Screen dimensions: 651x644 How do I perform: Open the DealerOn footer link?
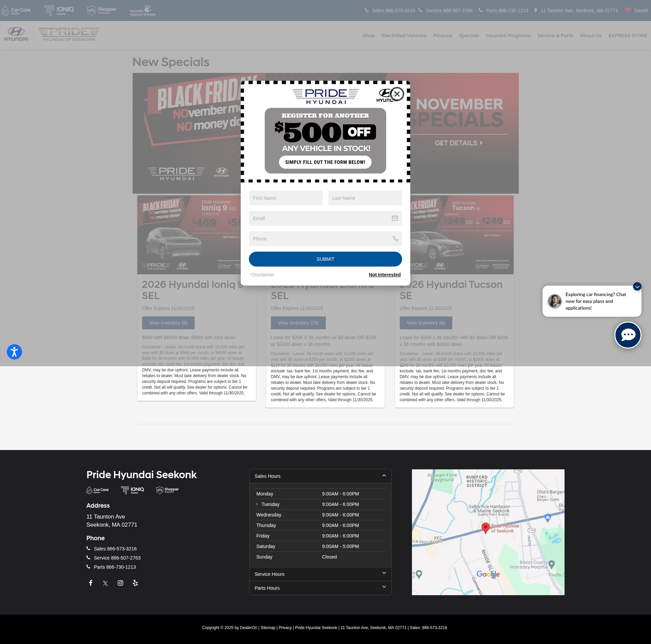249,628
